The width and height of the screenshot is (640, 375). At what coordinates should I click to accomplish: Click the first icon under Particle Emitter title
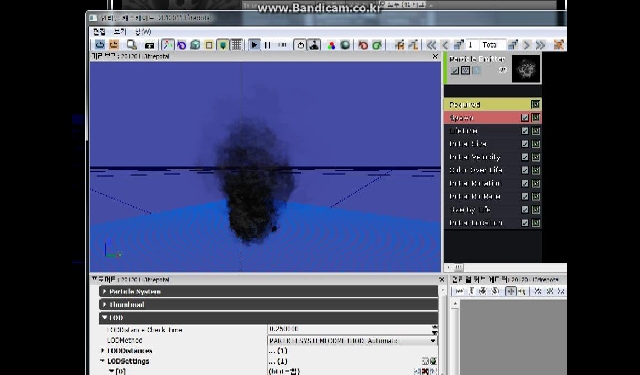click(x=455, y=71)
